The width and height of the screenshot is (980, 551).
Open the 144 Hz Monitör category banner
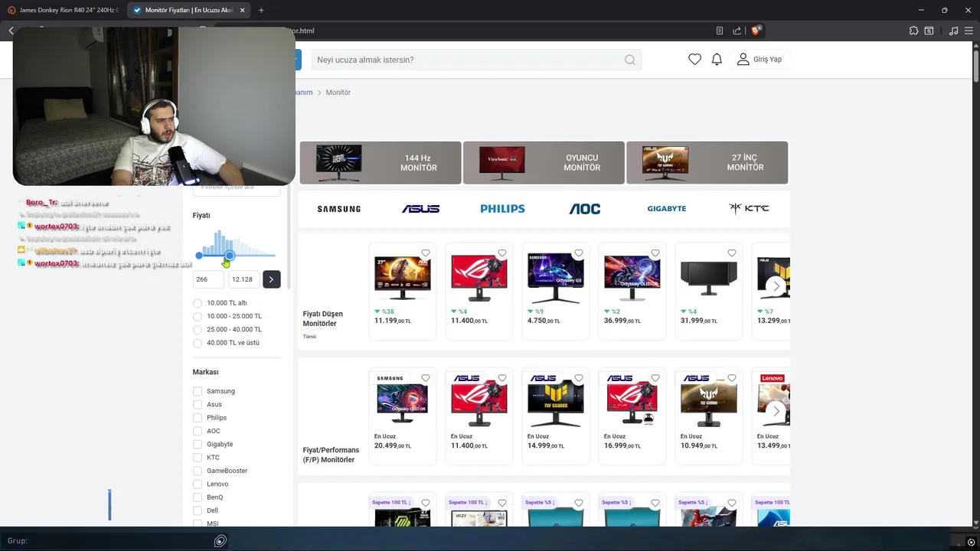point(381,162)
